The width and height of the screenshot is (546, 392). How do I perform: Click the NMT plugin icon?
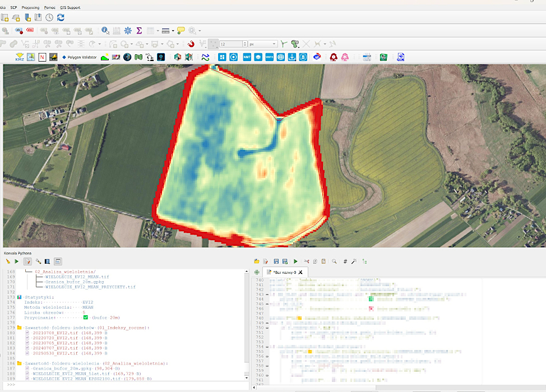(247, 57)
